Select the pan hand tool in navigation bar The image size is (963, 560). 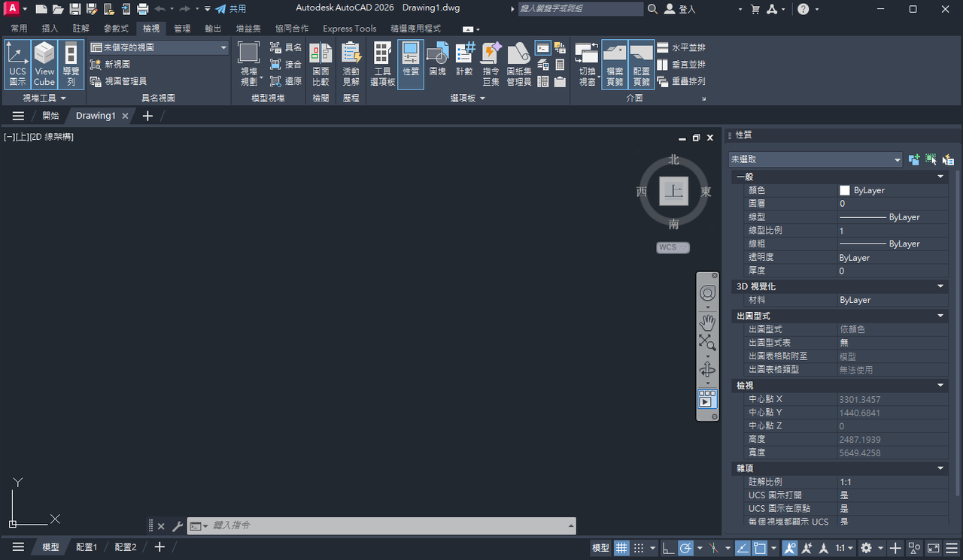pos(707,322)
